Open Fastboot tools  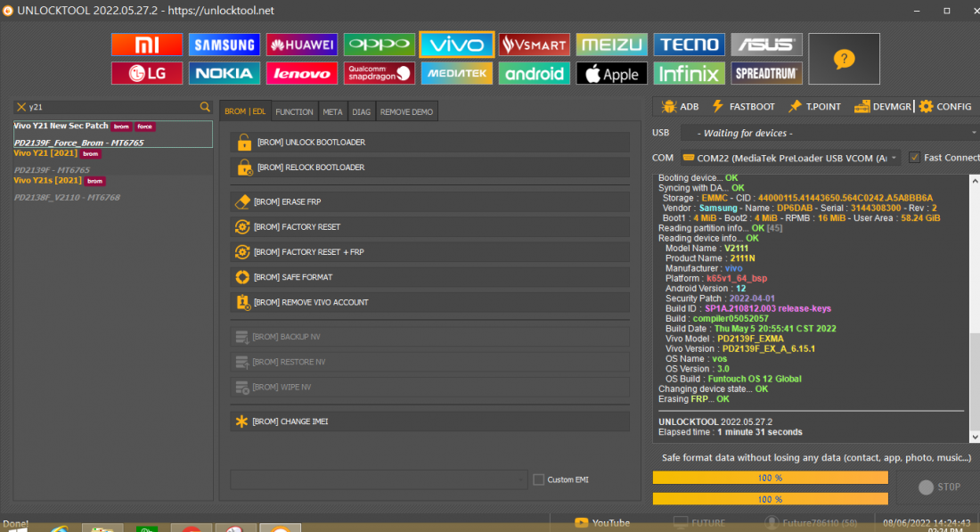coord(744,106)
